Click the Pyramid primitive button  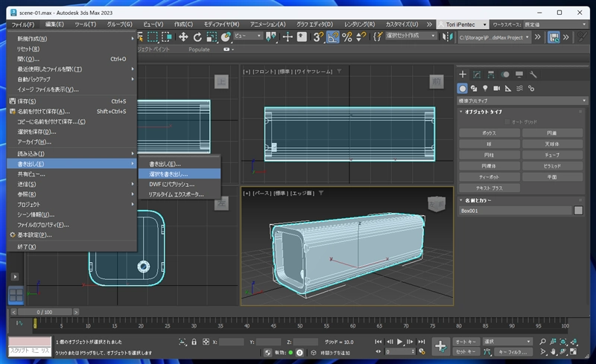pos(552,166)
